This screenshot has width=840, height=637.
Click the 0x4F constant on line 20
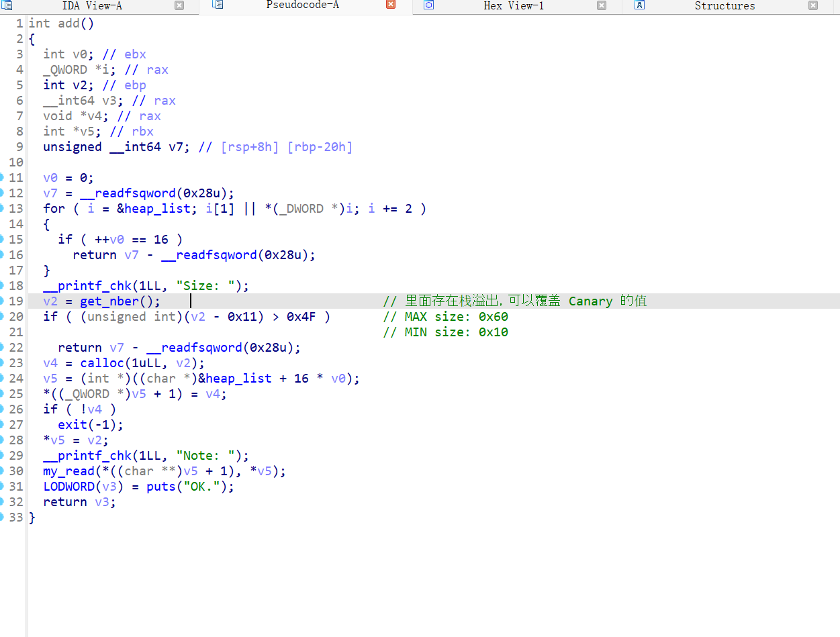(x=301, y=317)
